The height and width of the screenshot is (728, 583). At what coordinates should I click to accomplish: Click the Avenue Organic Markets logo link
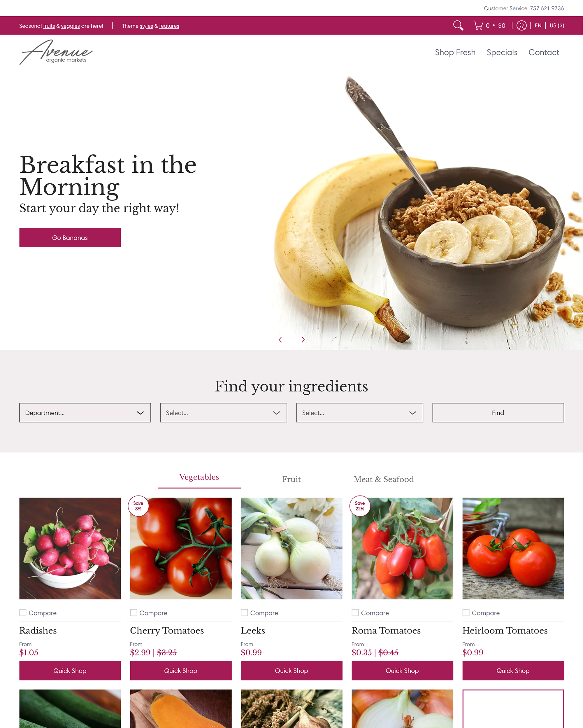click(x=57, y=52)
